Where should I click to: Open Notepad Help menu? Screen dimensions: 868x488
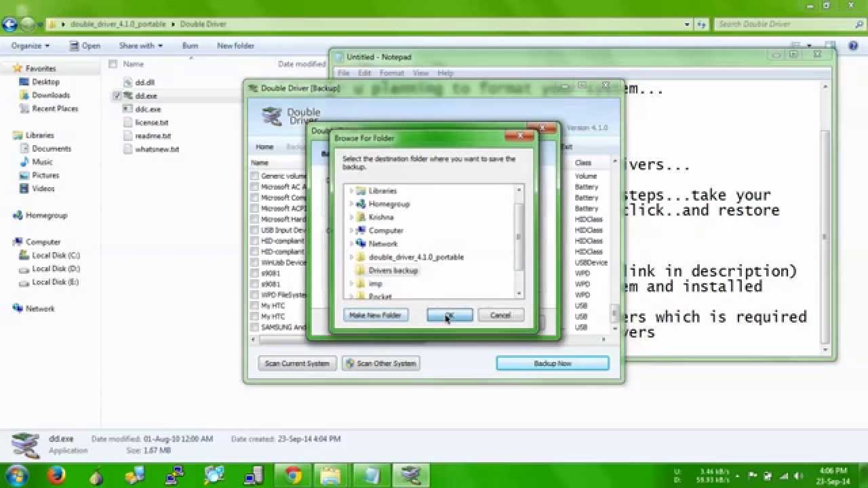pyautogui.click(x=446, y=73)
